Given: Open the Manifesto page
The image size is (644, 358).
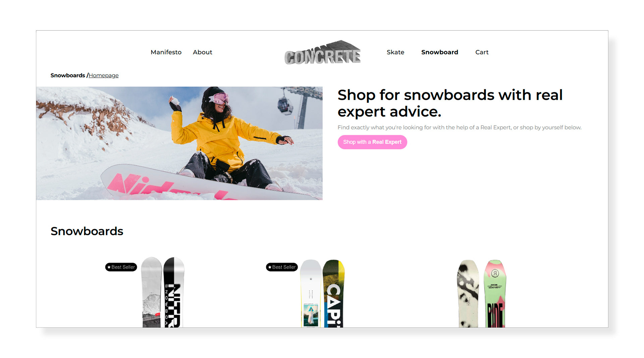Looking at the screenshot, I should [166, 52].
